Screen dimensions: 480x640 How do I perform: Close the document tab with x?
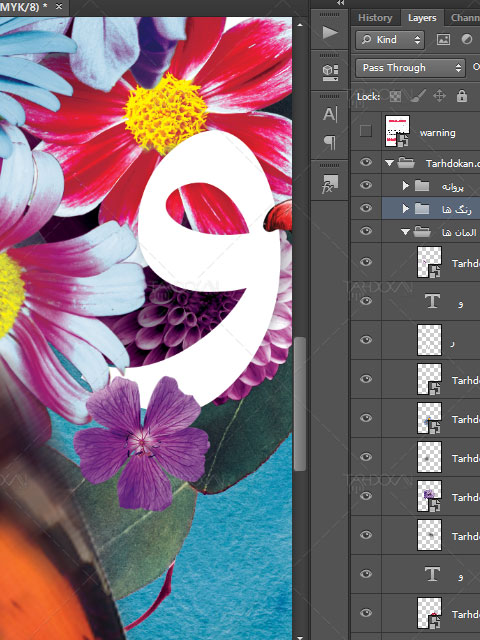pos(59,7)
